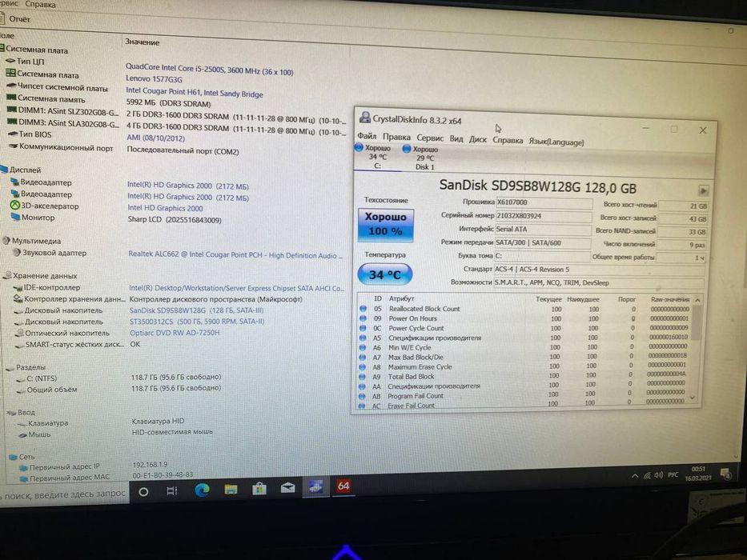Collapse the Сеть group
The height and width of the screenshot is (560, 747).
click(13, 457)
